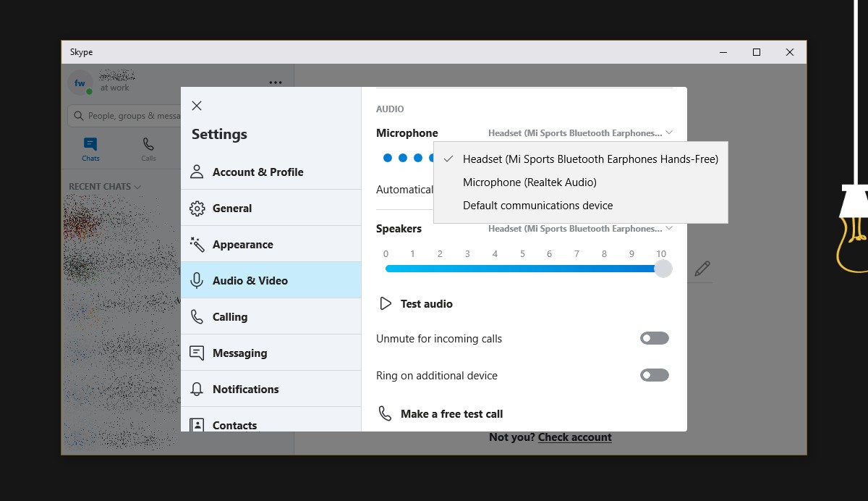The height and width of the screenshot is (501, 868).
Task: Enable Unmute for incoming calls
Action: 654,338
